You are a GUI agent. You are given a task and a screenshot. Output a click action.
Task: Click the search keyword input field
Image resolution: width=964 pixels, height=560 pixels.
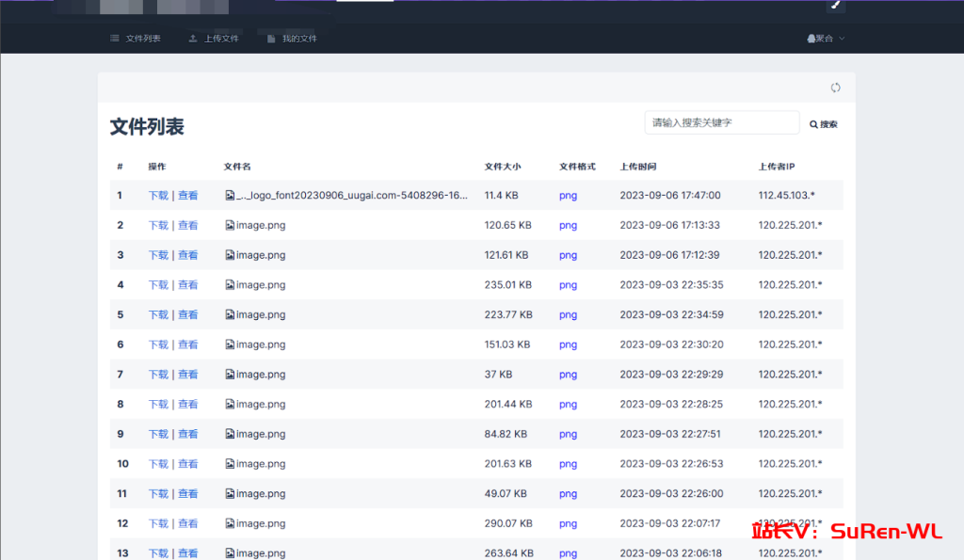pyautogui.click(x=722, y=122)
